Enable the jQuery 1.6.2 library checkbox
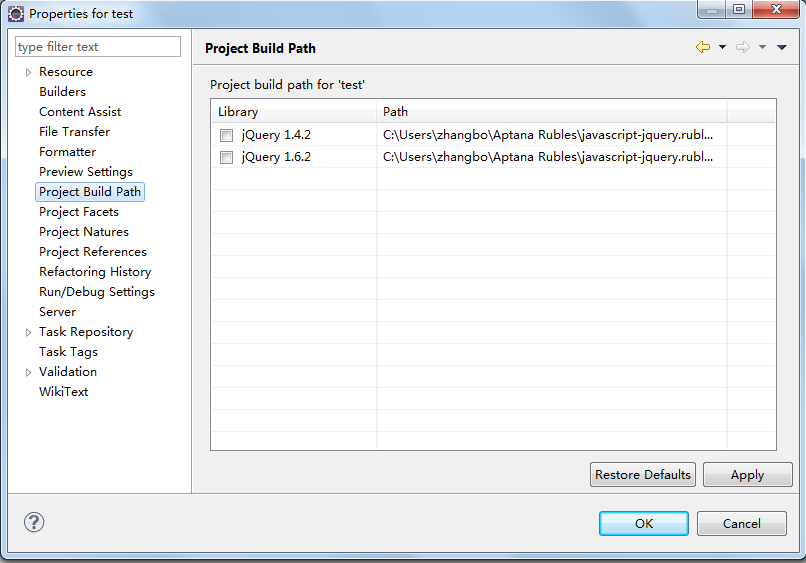The width and height of the screenshot is (806, 563). tap(226, 157)
